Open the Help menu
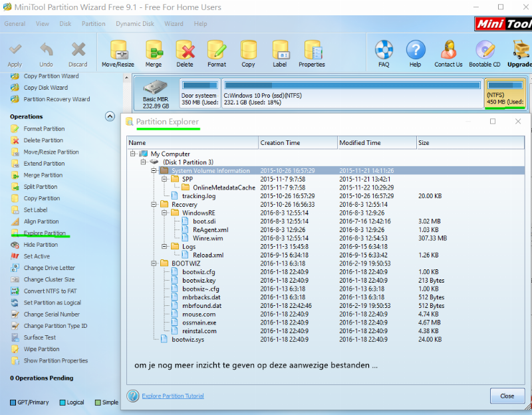532x415 pixels. (200, 24)
